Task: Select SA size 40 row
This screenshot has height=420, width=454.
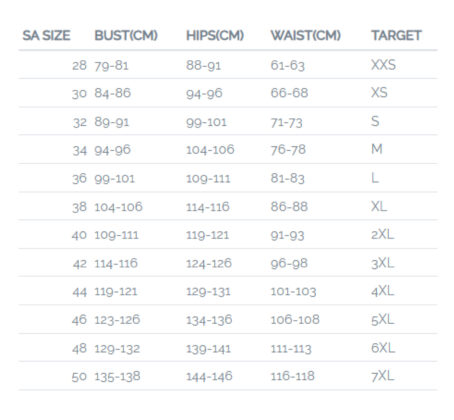Action: pos(228,234)
